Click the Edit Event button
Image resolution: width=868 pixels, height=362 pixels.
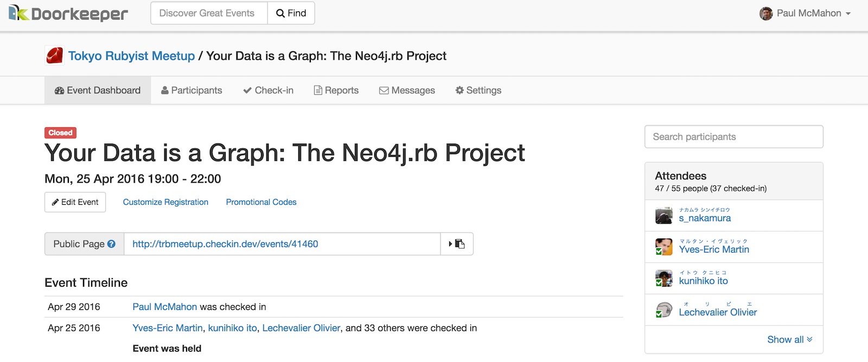[x=75, y=202]
